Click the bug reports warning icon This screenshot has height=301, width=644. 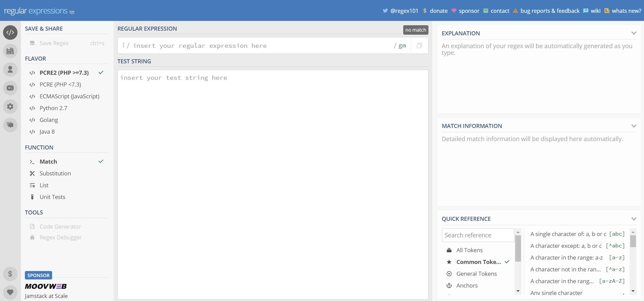click(516, 11)
